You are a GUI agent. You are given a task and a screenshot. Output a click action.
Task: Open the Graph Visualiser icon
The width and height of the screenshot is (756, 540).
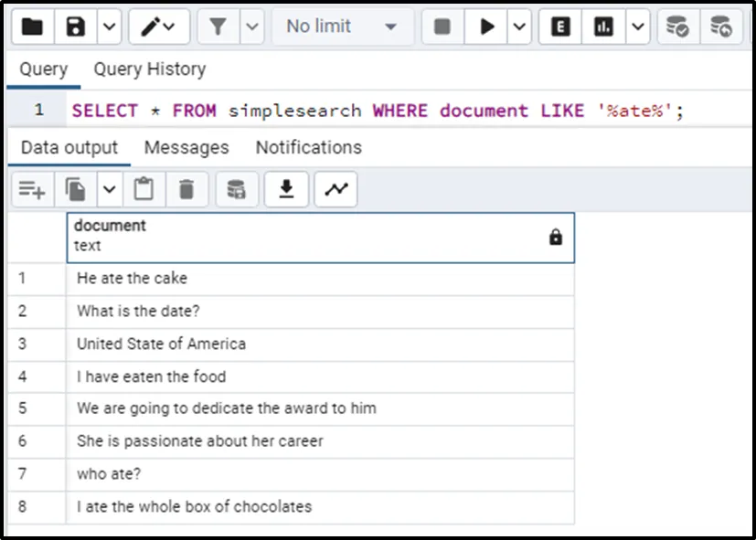pyautogui.click(x=336, y=189)
